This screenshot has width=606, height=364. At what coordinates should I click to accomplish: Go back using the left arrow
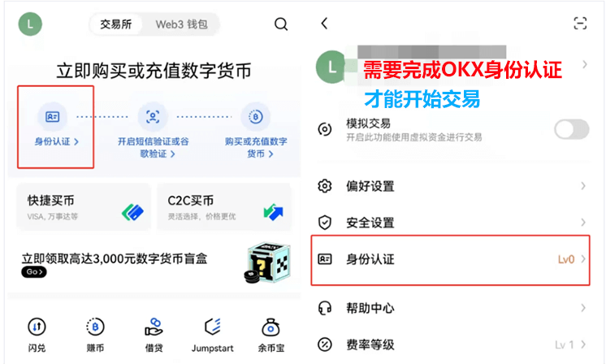pyautogui.click(x=324, y=24)
